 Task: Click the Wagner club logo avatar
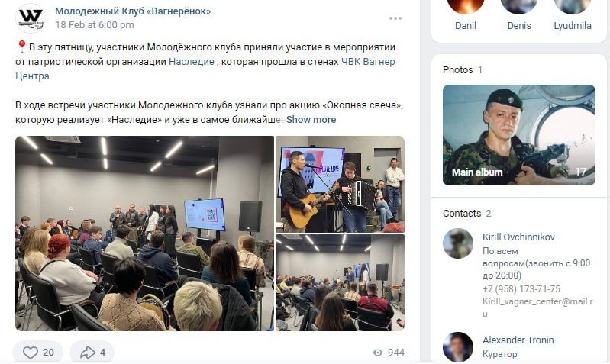(x=31, y=18)
